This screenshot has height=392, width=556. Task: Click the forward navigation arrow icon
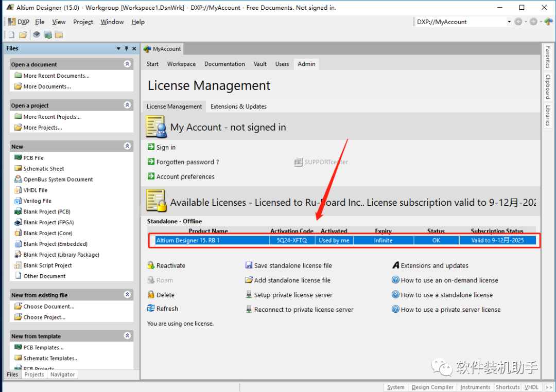tap(533, 22)
